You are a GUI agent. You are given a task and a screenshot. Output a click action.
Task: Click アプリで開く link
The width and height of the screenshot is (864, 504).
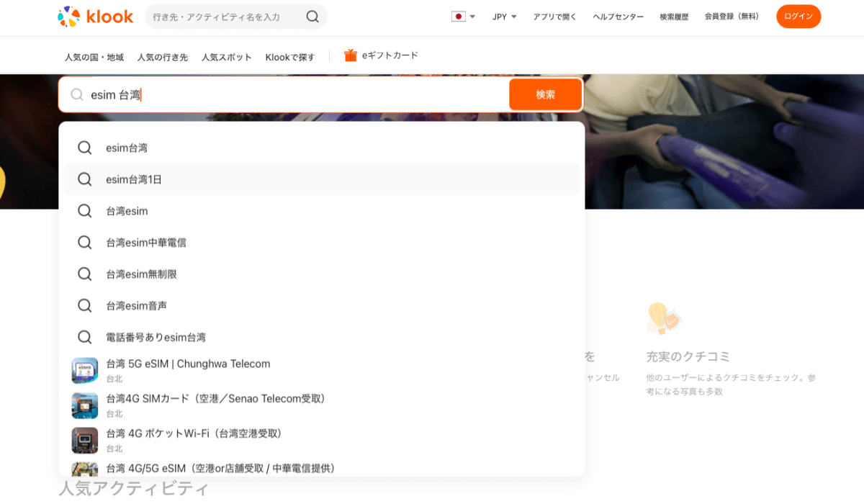[x=554, y=17]
